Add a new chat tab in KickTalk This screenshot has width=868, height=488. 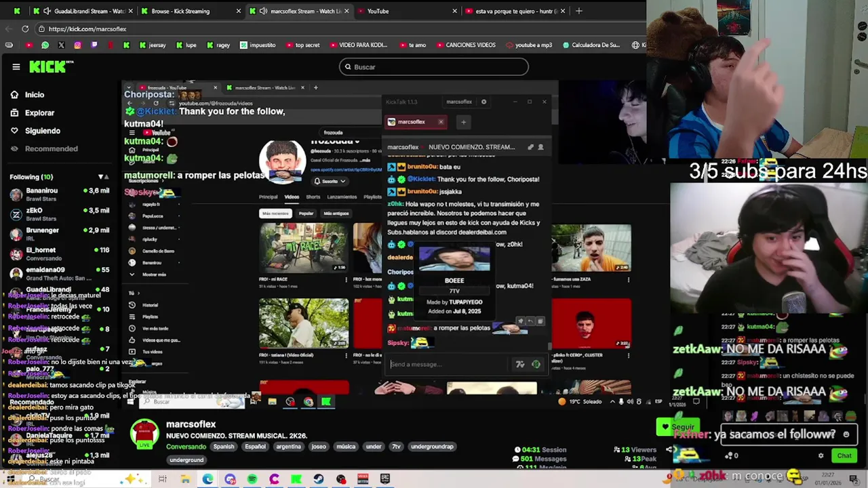pos(463,122)
